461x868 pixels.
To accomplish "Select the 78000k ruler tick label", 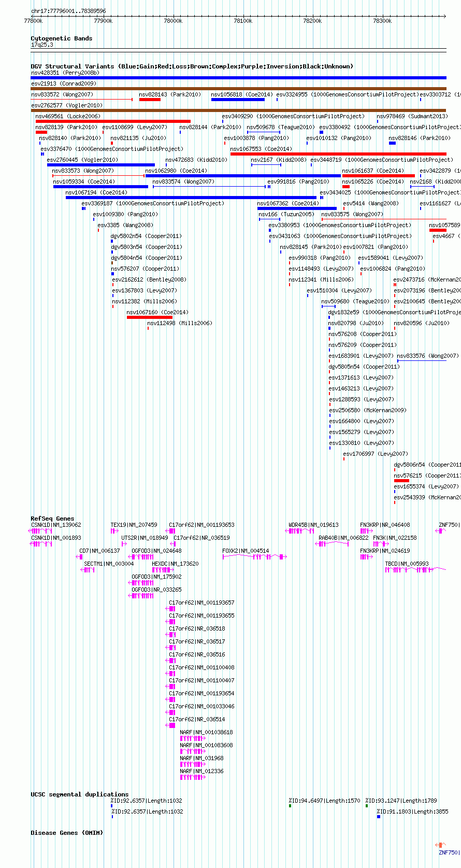I will point(172,21).
